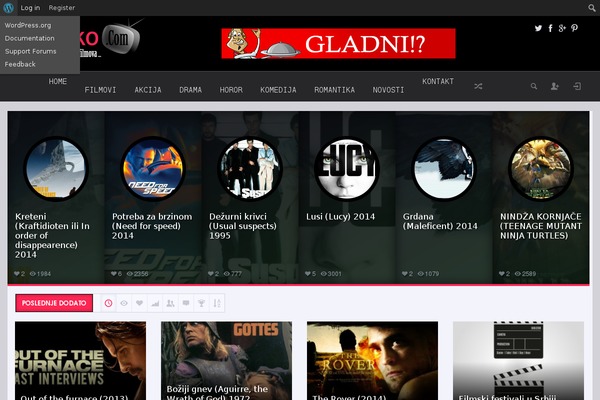Open NOVOSTI navigation item
This screenshot has height=400, width=600.
pyautogui.click(x=388, y=90)
